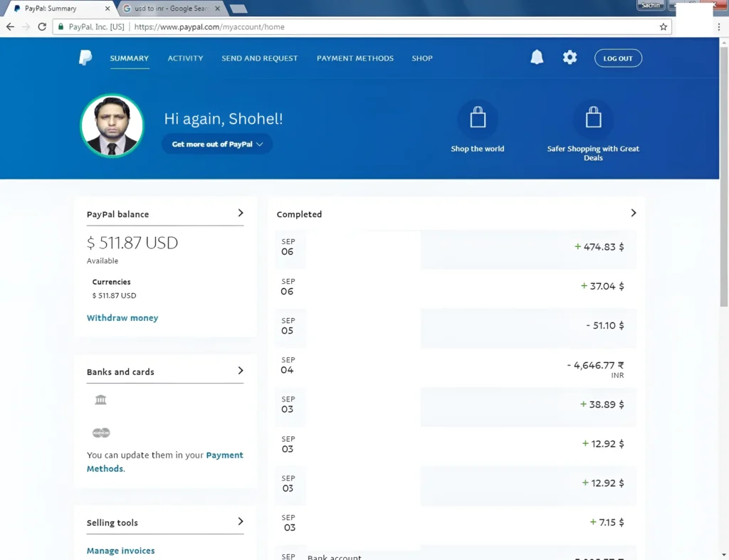Click the PayPal logo icon
Screen dimensions: 729x560
coord(85,58)
